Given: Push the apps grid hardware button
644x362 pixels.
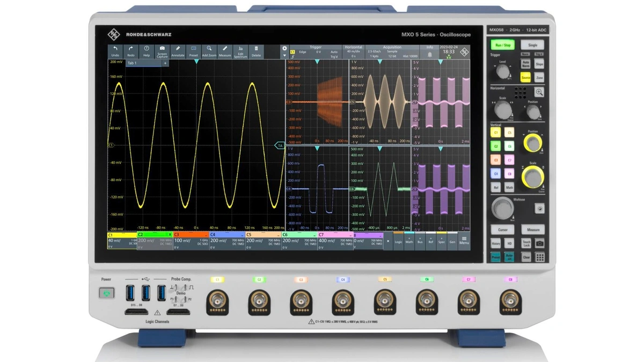Looking at the screenshot, I should coord(539,257).
